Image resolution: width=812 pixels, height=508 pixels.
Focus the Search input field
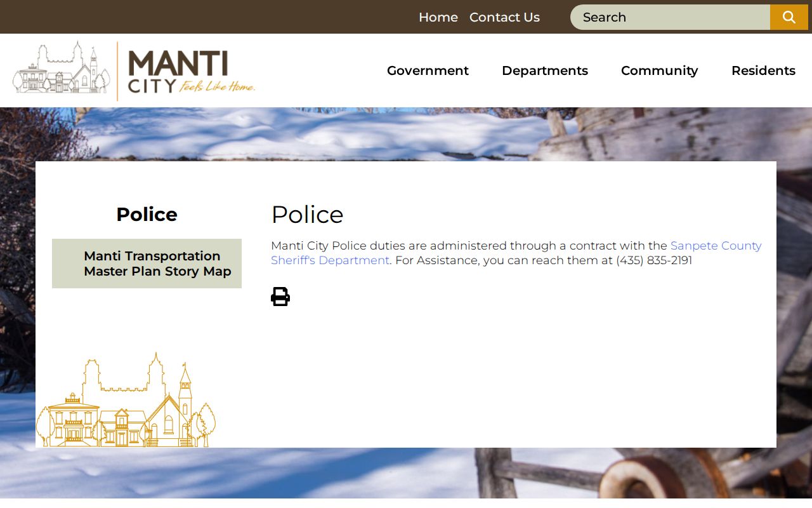click(x=670, y=17)
